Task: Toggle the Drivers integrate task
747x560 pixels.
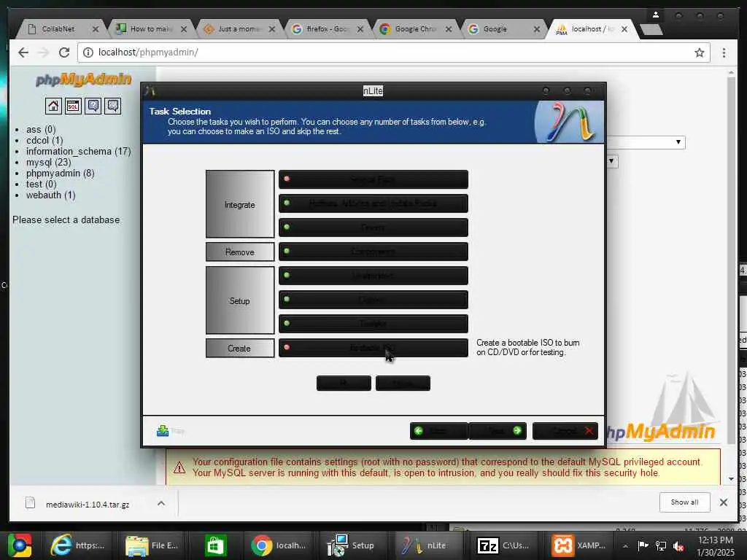Action: pyautogui.click(x=373, y=227)
